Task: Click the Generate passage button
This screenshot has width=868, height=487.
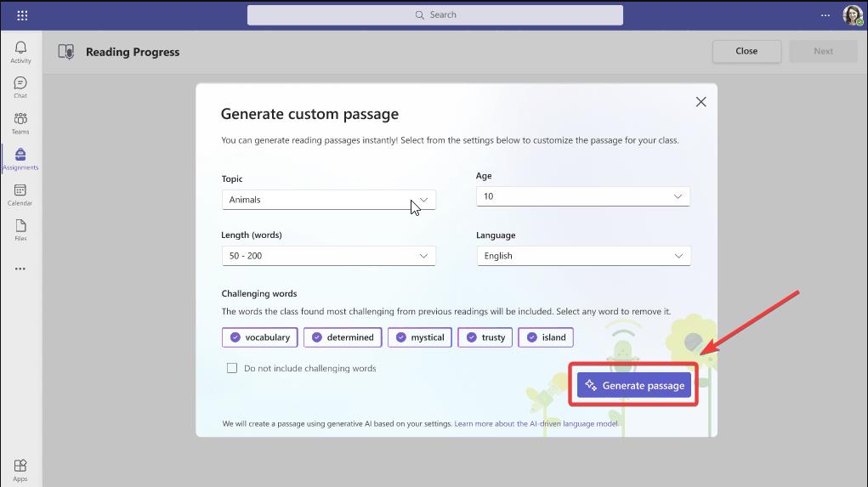Action: click(634, 385)
